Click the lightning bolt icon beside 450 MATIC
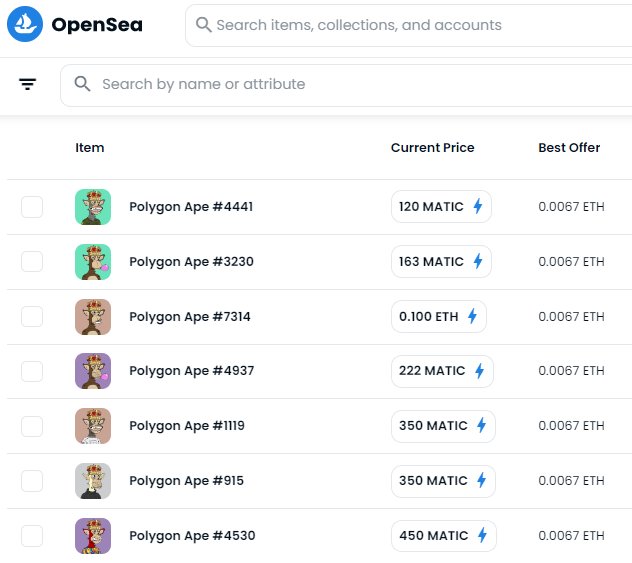This screenshot has height=563, width=632. click(x=482, y=535)
